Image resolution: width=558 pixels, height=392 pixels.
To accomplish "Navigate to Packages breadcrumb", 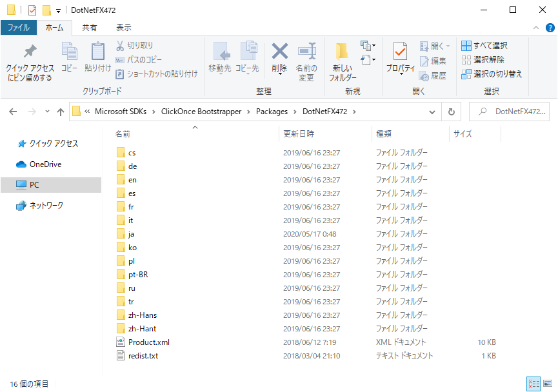I will point(272,112).
